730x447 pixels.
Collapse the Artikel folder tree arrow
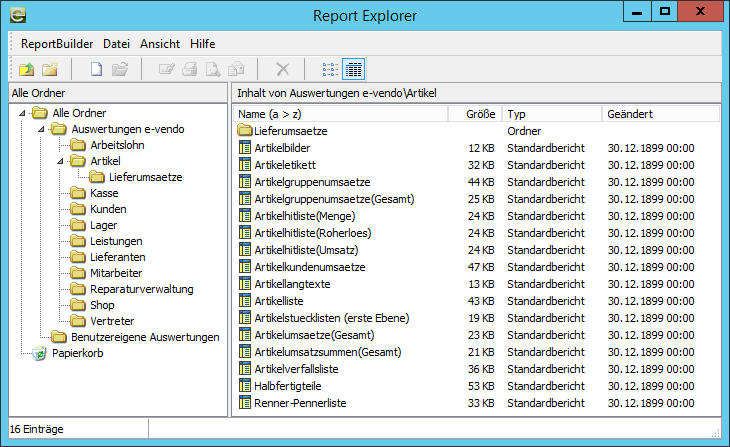(60, 161)
